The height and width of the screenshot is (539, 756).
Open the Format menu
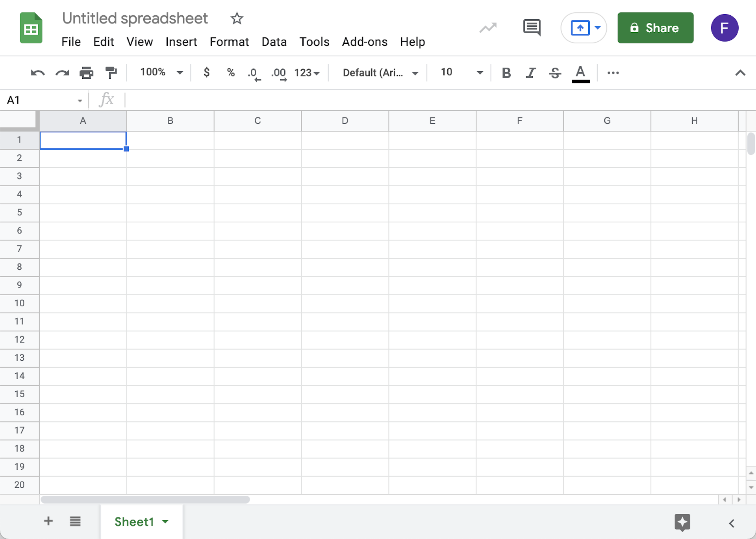230,42
